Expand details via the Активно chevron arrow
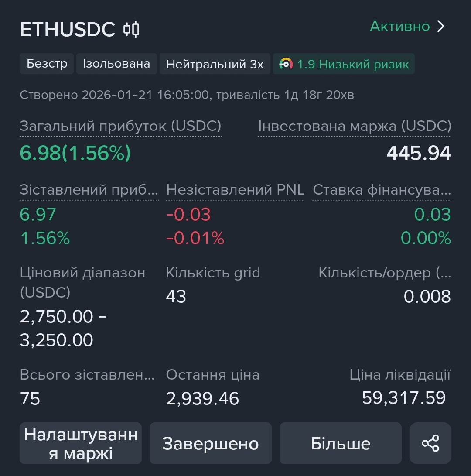The width and height of the screenshot is (471, 476). pyautogui.click(x=441, y=27)
